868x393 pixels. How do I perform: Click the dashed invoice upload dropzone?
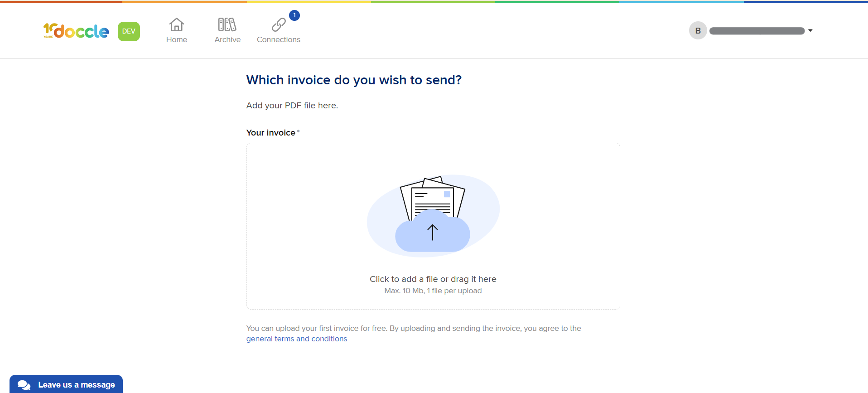coord(433,226)
